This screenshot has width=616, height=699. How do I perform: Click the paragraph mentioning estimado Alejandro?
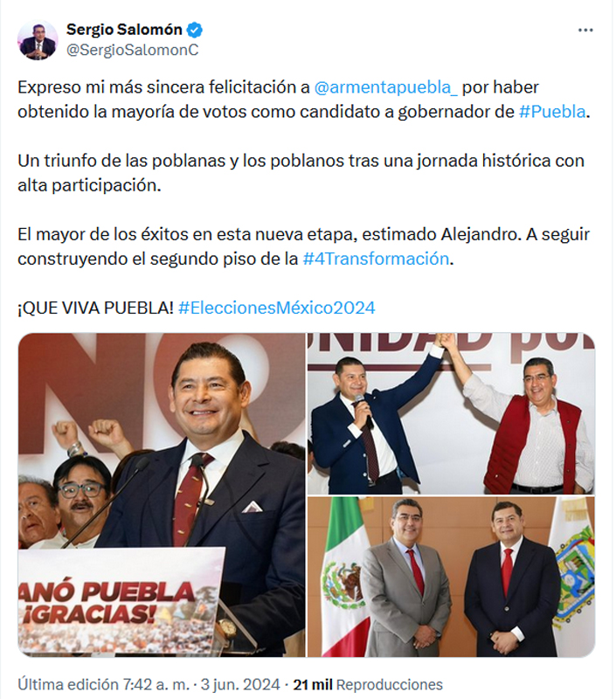click(x=303, y=246)
